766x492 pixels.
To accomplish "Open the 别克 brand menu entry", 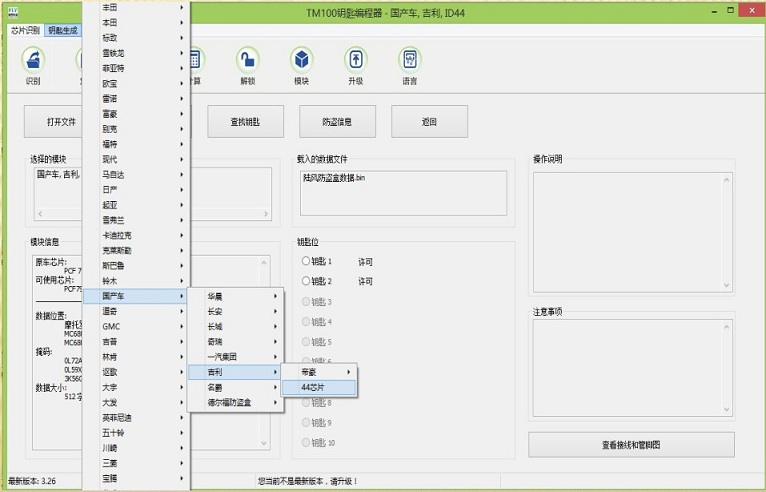I will (135, 129).
